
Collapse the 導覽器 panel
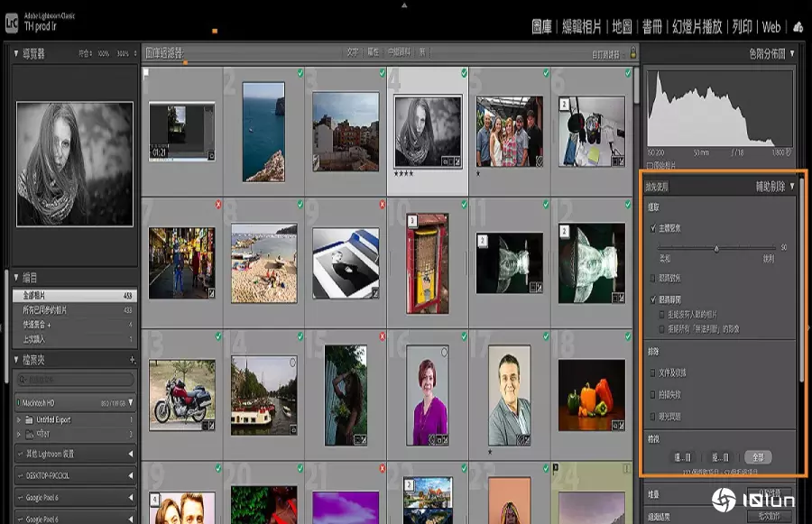click(16, 53)
